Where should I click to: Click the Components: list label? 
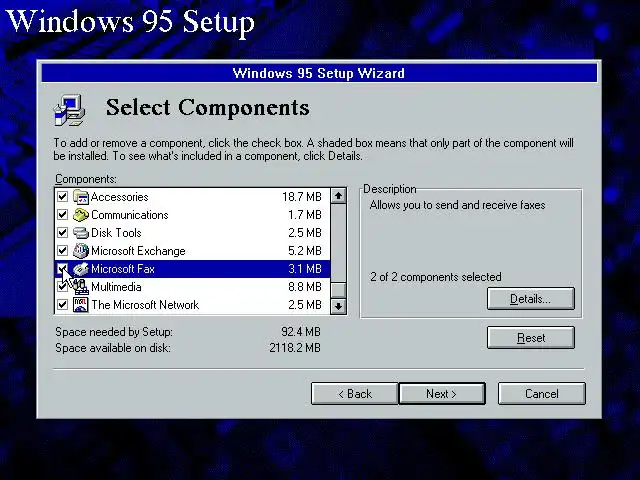[x=86, y=179]
